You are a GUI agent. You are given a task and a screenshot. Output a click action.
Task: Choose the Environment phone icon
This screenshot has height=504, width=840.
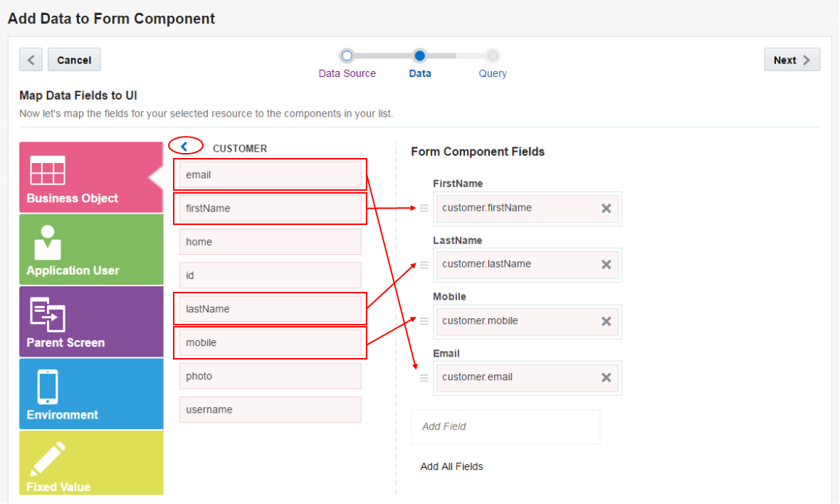(48, 387)
